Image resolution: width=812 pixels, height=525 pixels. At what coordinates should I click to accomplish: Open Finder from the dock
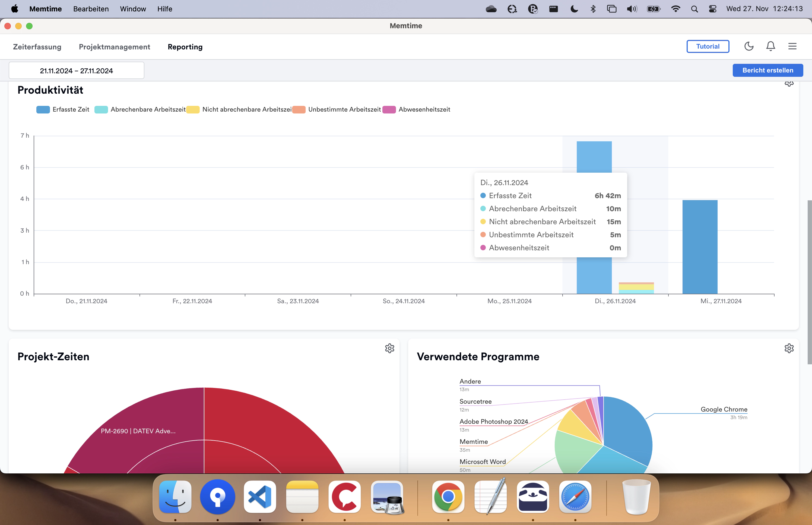pyautogui.click(x=175, y=497)
